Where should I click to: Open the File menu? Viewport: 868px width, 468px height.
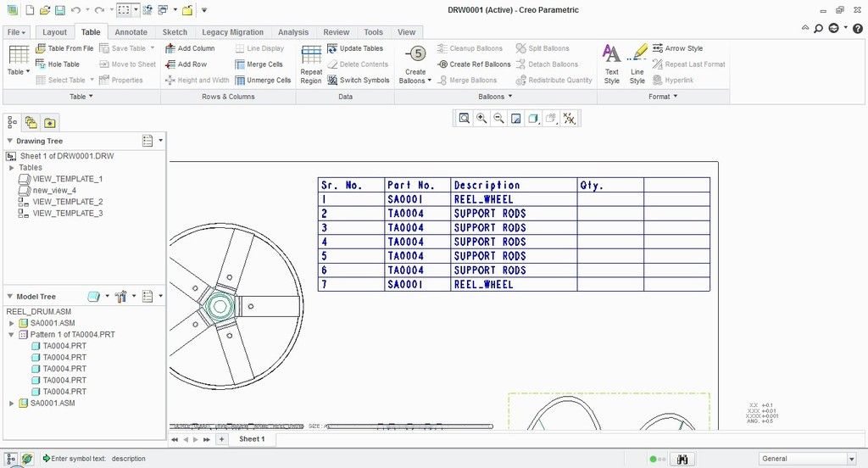click(17, 32)
